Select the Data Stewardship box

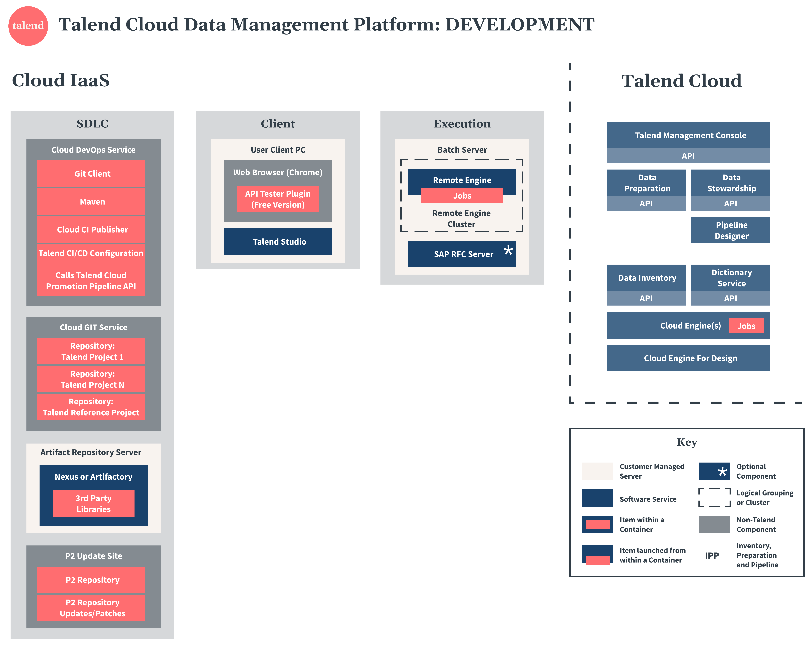click(x=731, y=182)
